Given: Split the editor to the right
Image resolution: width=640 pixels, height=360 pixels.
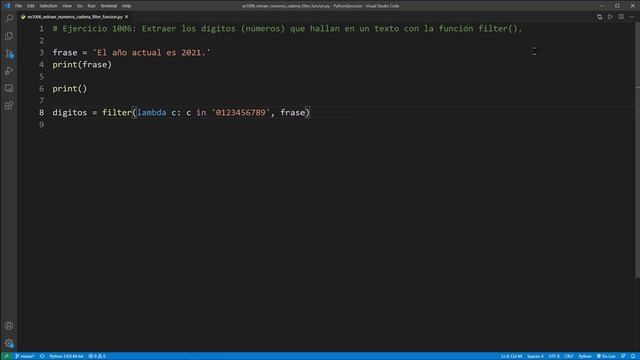Looking at the screenshot, I should 621,17.
